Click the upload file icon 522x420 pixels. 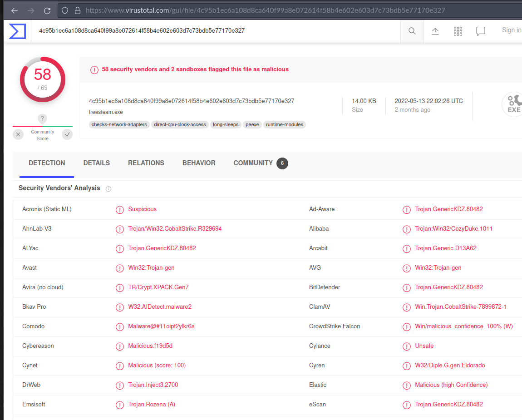[x=435, y=31]
